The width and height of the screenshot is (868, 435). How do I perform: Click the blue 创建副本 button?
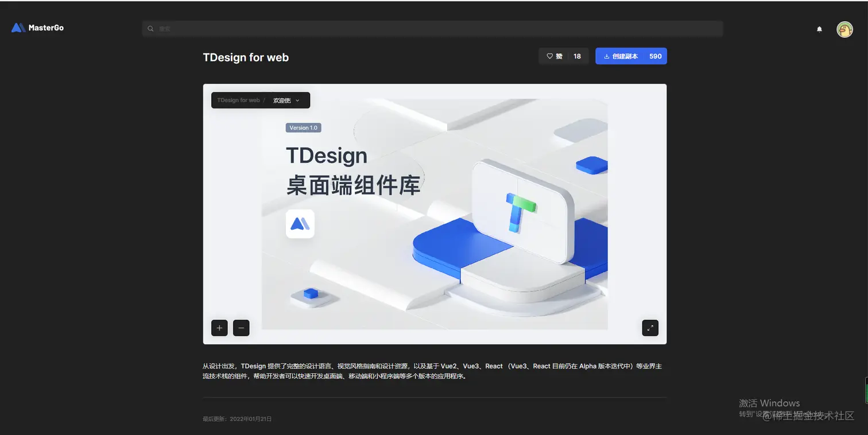[x=631, y=56]
